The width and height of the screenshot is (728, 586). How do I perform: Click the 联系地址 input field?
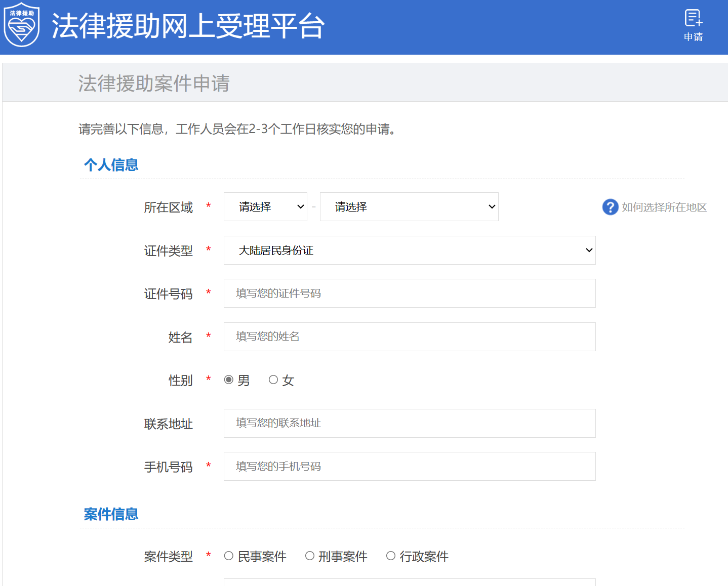tap(410, 424)
